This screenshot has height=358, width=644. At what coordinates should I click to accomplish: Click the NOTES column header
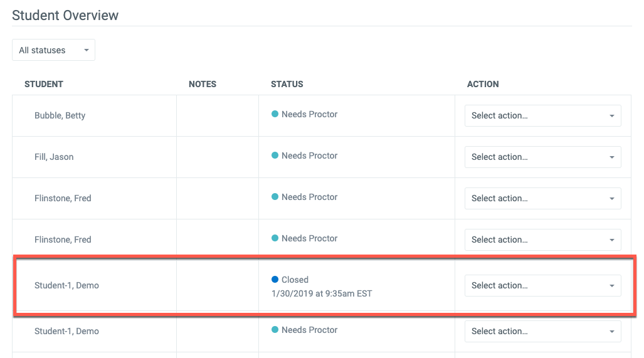(203, 84)
